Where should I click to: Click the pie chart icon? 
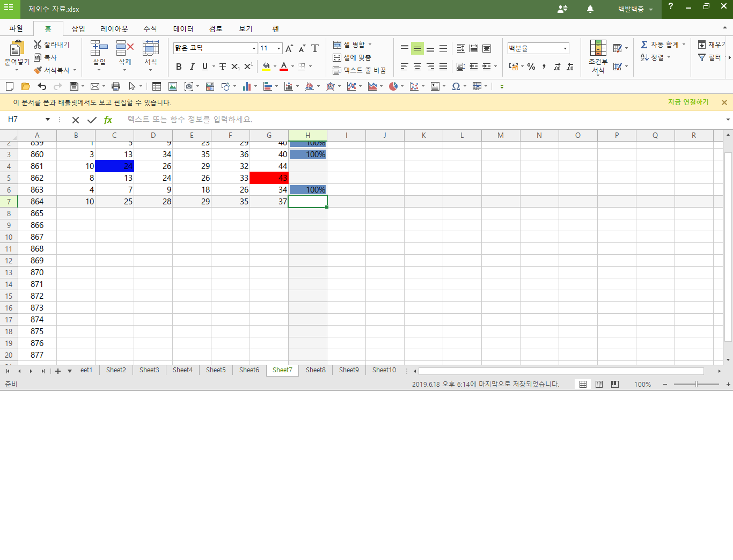[x=393, y=86]
